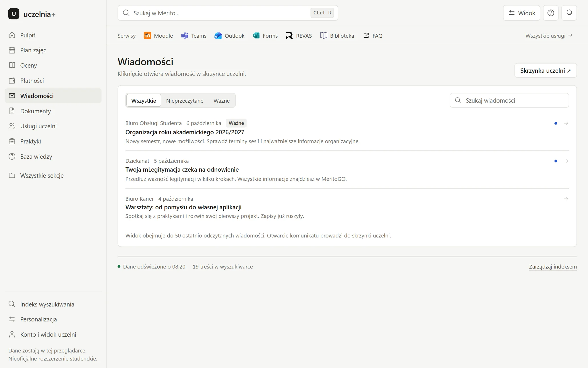Click Dziekanat sender text

tap(137, 161)
